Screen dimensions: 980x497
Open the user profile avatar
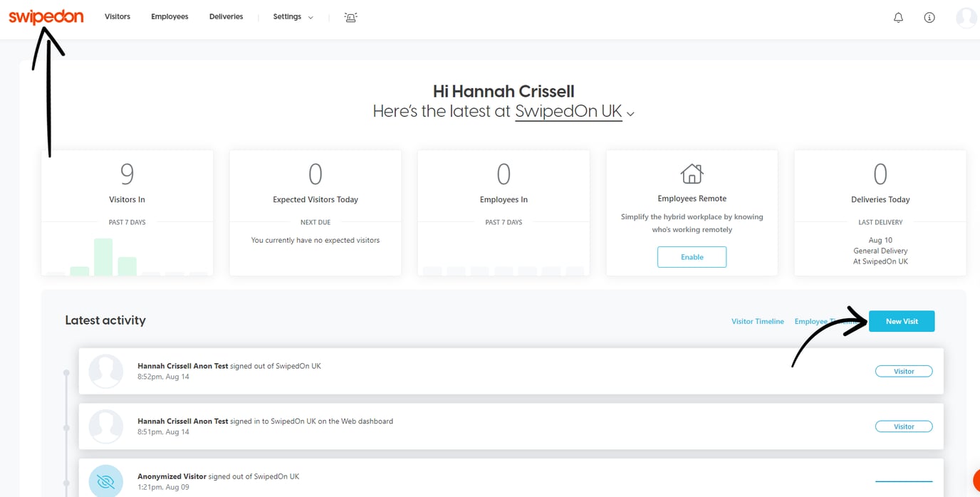[966, 18]
